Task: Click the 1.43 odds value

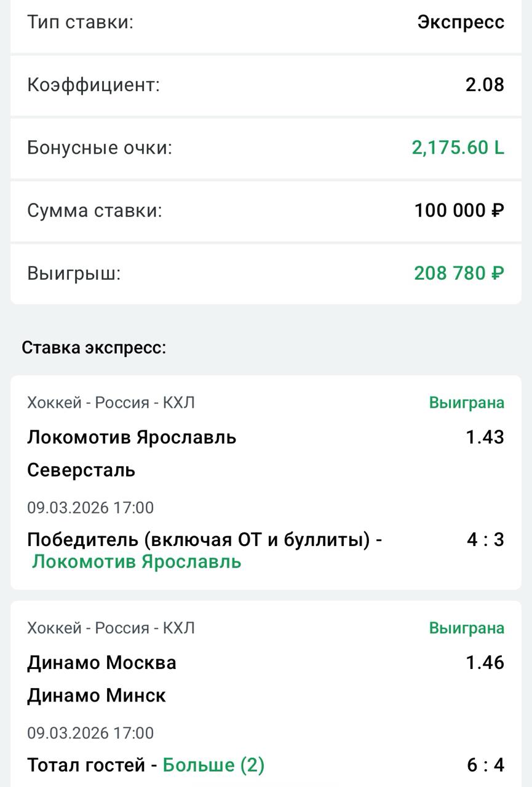Action: coord(485,437)
